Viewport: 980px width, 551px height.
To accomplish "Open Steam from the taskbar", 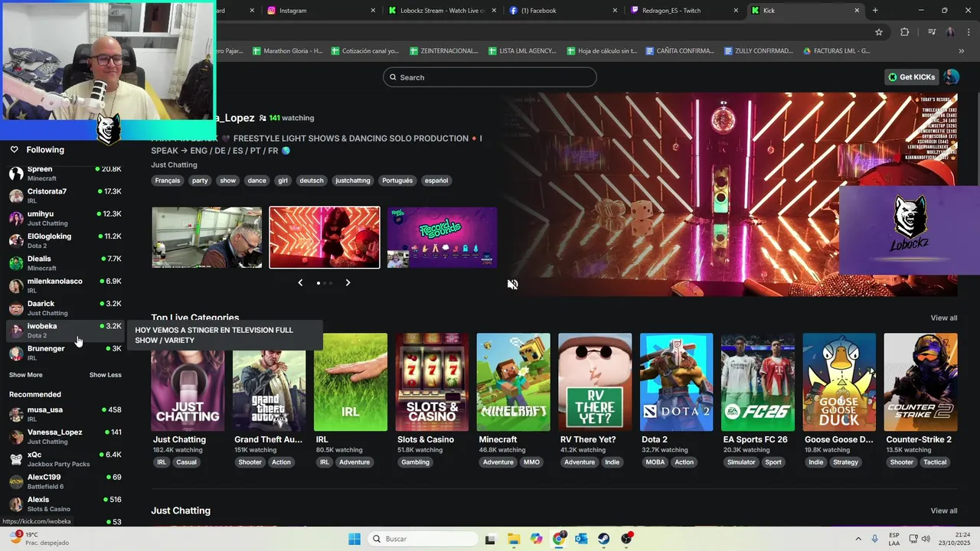I will coord(604,539).
